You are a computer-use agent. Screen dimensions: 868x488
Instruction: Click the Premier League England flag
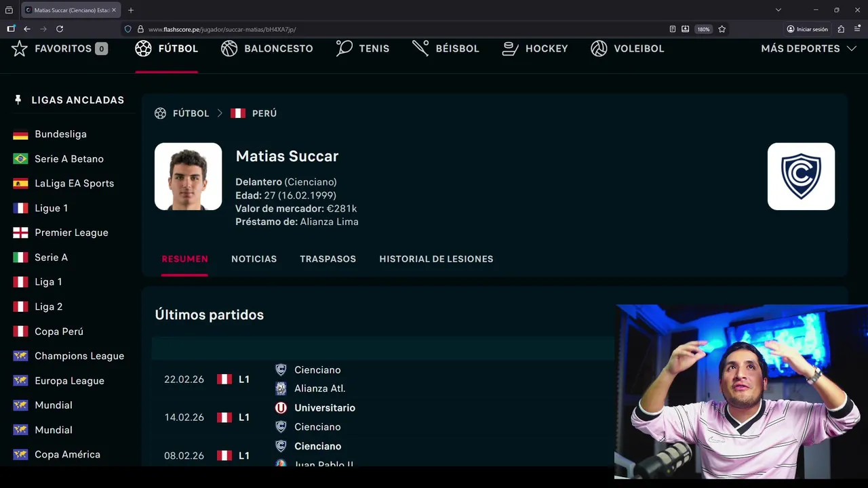click(x=21, y=232)
